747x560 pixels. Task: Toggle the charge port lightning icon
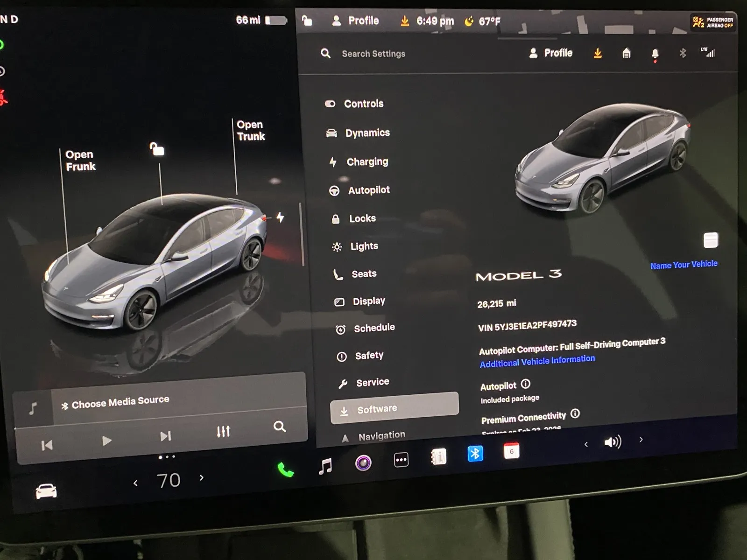pos(280,217)
